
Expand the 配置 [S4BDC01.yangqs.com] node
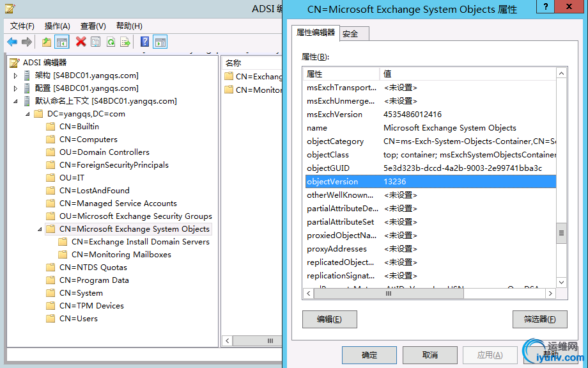point(15,88)
